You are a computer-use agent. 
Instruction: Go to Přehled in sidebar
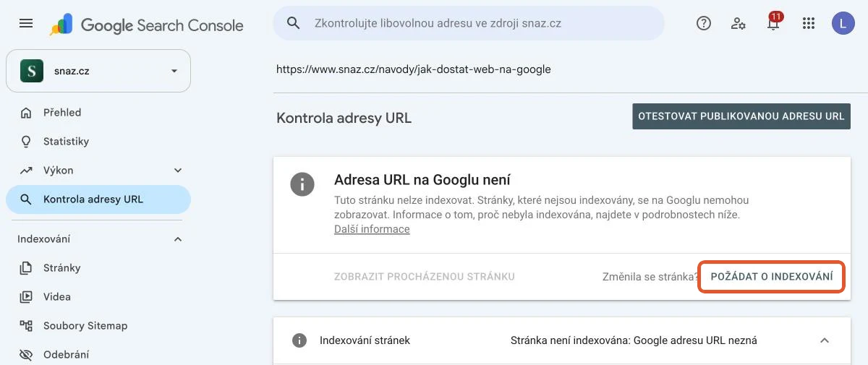98,113
